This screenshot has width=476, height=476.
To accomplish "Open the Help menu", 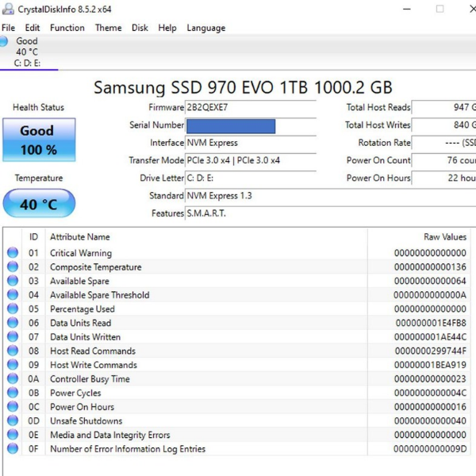I will pos(167,28).
